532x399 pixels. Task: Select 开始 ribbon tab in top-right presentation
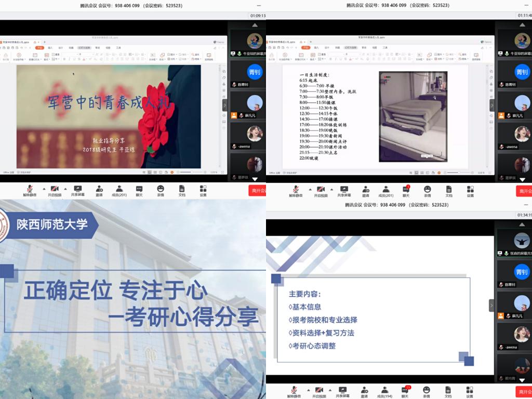pyautogui.click(x=305, y=47)
